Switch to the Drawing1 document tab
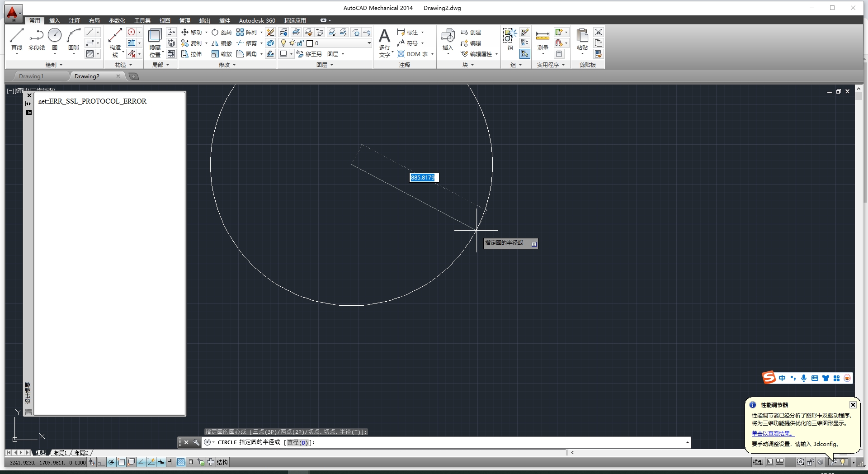 pyautogui.click(x=32, y=76)
